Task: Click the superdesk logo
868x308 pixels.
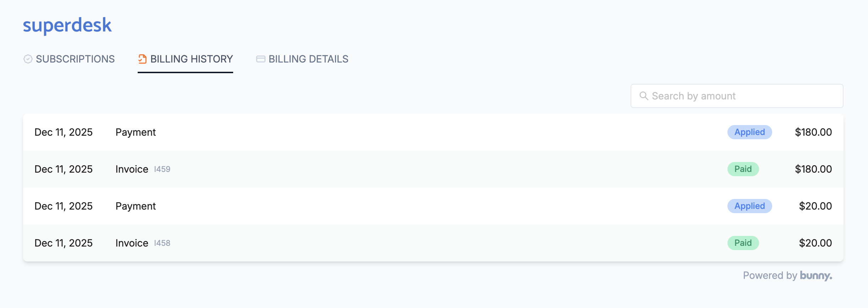Action: pos(67,25)
